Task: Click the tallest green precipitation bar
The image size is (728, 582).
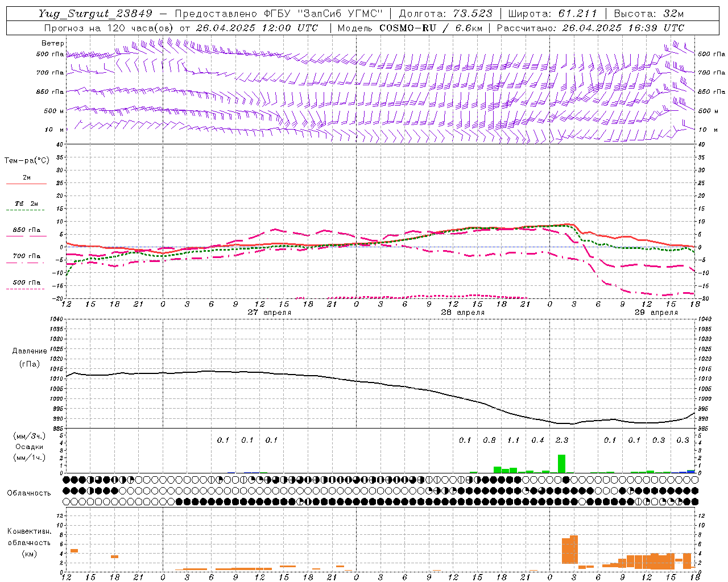Action: pyautogui.click(x=561, y=464)
